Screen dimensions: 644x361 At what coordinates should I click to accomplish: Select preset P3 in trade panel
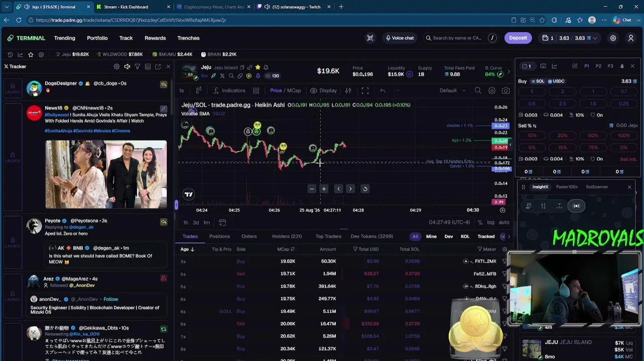610,66
